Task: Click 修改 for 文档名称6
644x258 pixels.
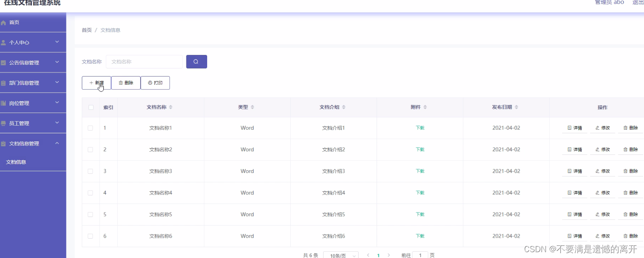Action: (x=602, y=236)
